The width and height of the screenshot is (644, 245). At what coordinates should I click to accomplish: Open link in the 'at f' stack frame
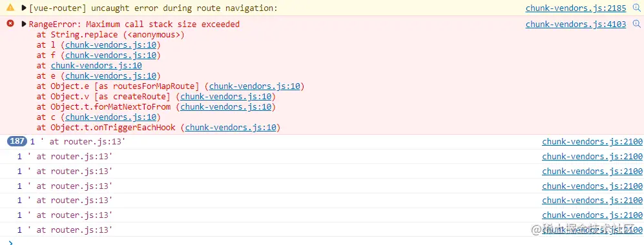(111, 55)
